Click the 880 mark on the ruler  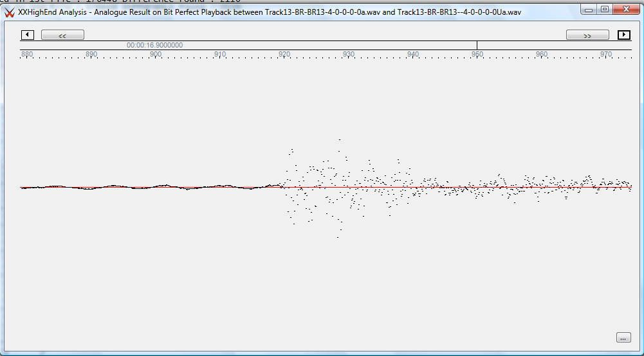(26, 54)
